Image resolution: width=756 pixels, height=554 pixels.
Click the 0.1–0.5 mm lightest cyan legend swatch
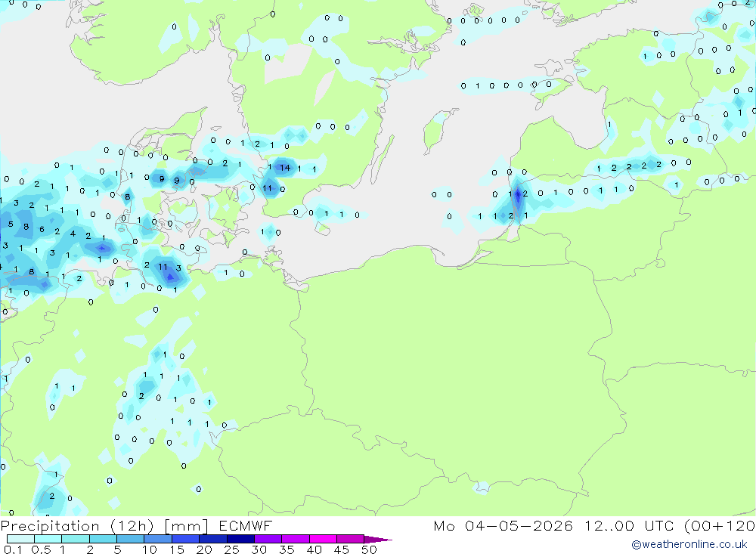[x=20, y=539]
